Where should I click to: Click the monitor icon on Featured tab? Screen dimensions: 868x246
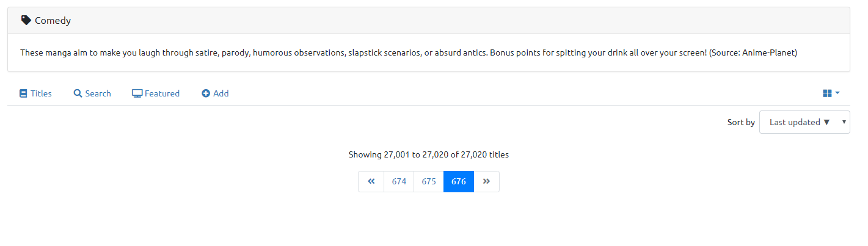click(x=137, y=93)
